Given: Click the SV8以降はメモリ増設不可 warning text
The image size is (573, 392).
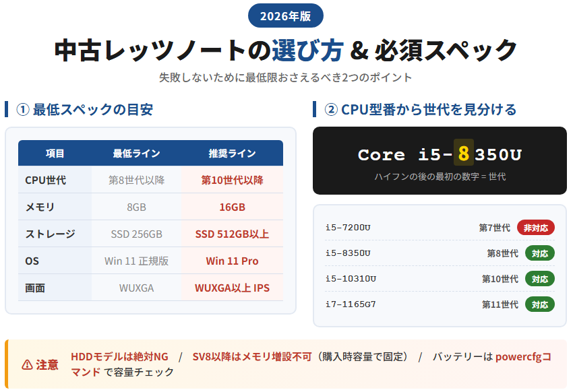Looking at the screenshot, I should (252, 356).
